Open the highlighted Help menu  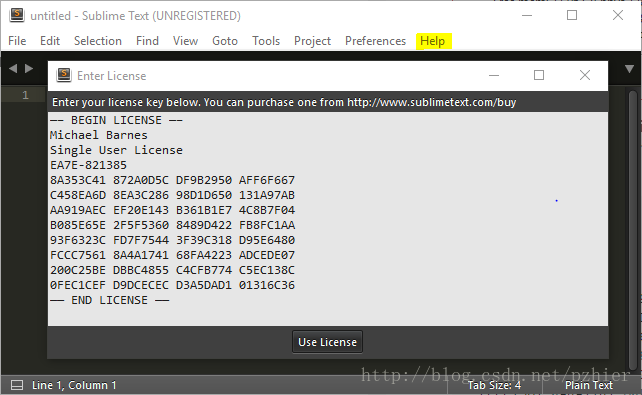coord(433,41)
